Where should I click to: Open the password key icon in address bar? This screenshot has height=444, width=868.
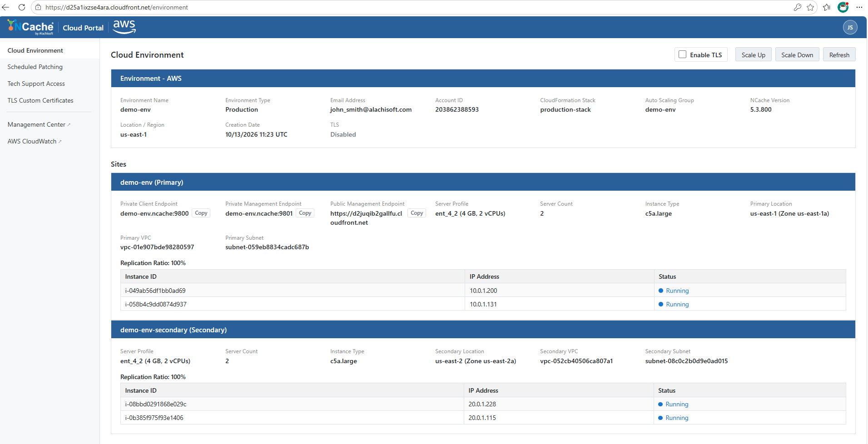tap(797, 7)
